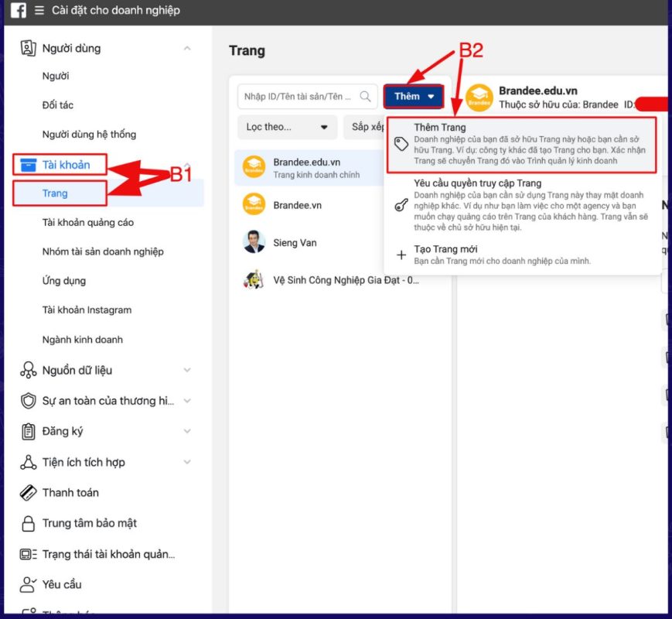Open the hamburger menu icon
The height and width of the screenshot is (619, 672).
pos(39,10)
